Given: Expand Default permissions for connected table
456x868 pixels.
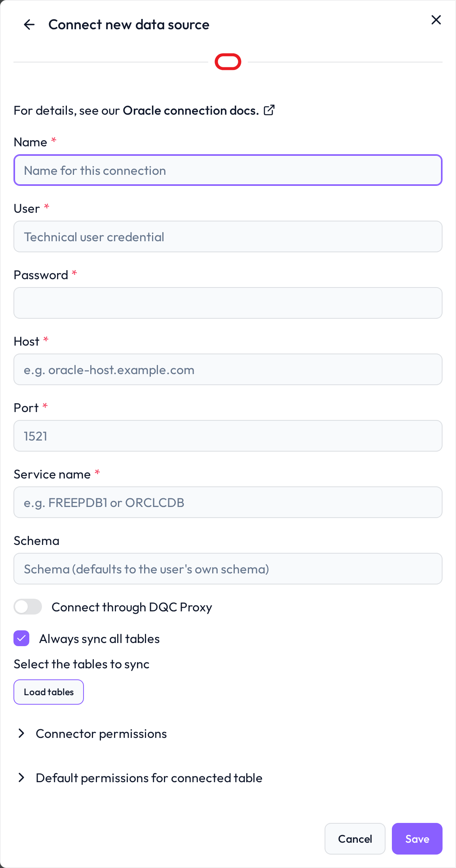Looking at the screenshot, I should [149, 778].
